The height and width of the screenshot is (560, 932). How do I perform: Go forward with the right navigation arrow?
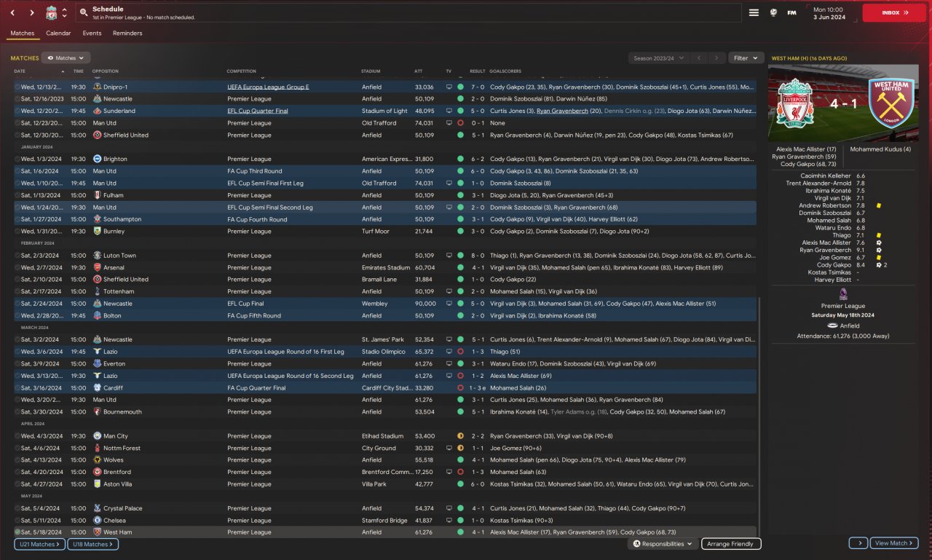31,13
